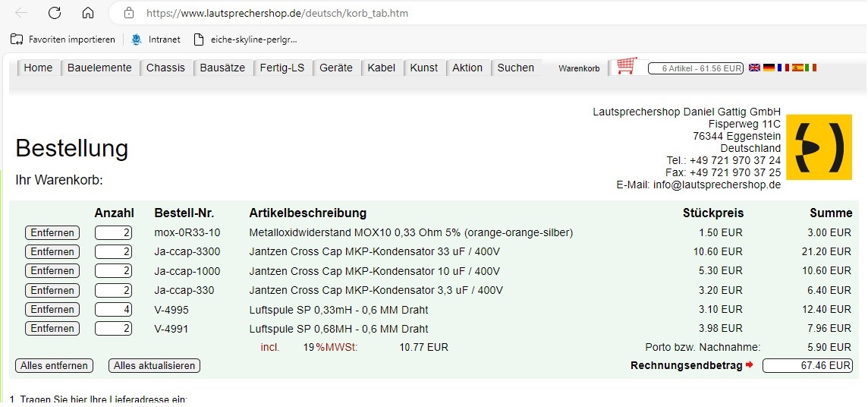Switch language to Italian flag

(x=810, y=68)
